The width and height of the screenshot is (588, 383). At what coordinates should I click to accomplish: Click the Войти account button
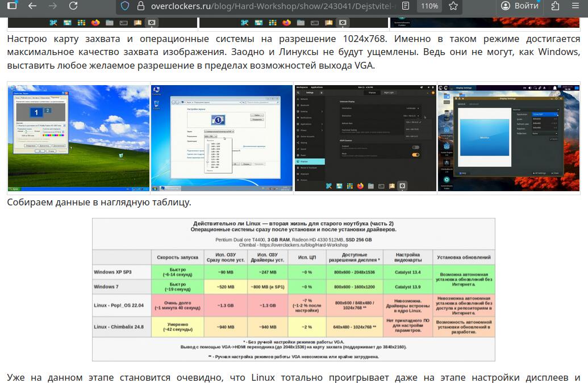pos(520,6)
